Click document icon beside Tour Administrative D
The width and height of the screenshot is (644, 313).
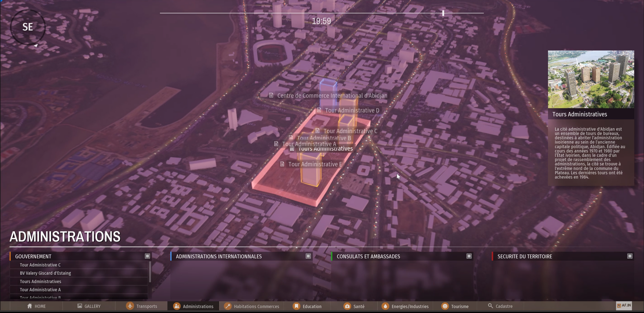319,110
